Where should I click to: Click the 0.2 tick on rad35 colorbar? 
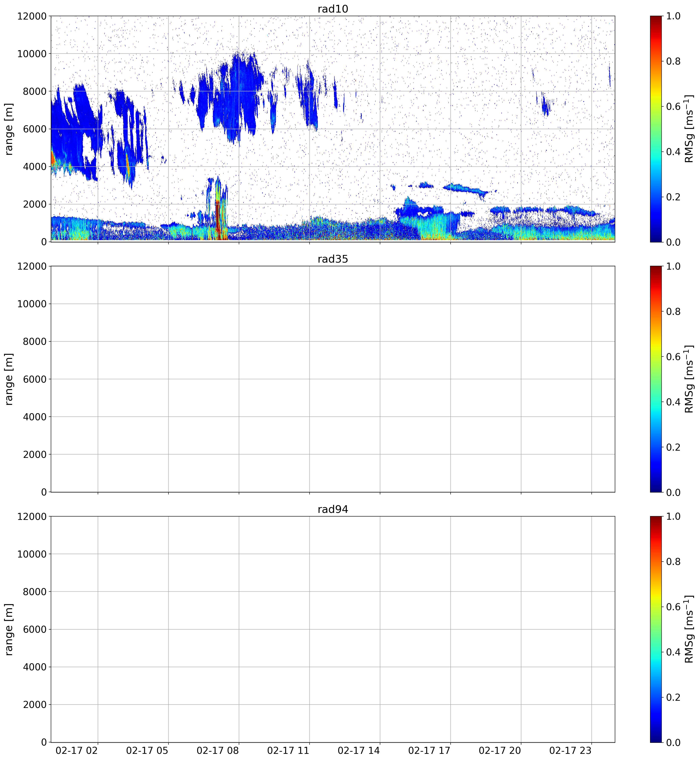(x=673, y=447)
